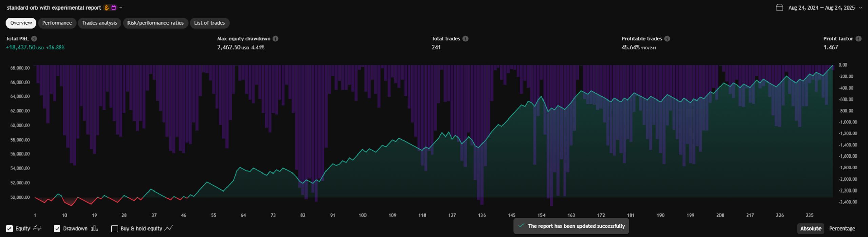
Task: Click the date range 'Aug 24, 2024 — Aug 24, 2025'
Action: (x=822, y=8)
